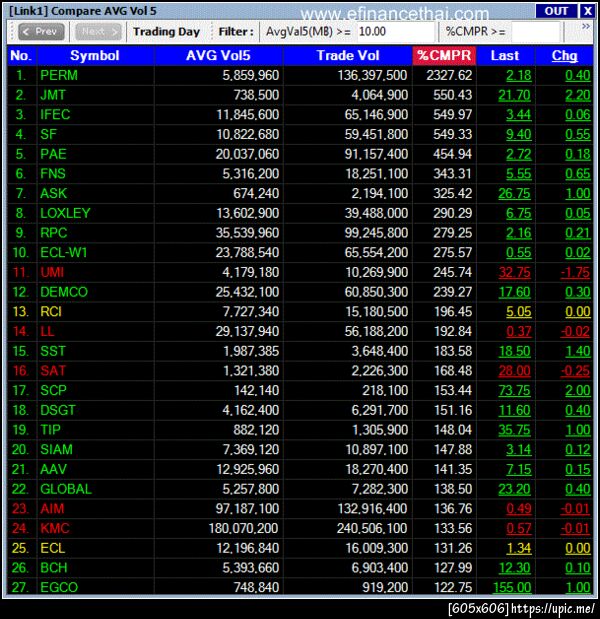
Task: Sort by the Trade Vol column header
Action: click(348, 56)
